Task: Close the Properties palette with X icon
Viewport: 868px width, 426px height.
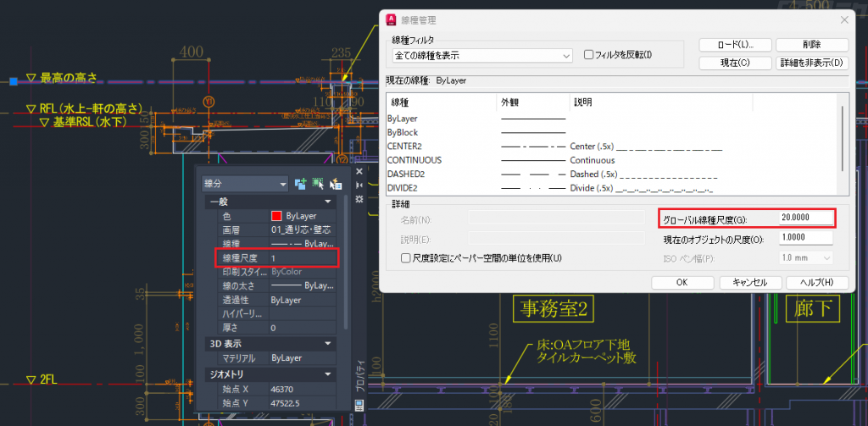Action: pos(359,172)
